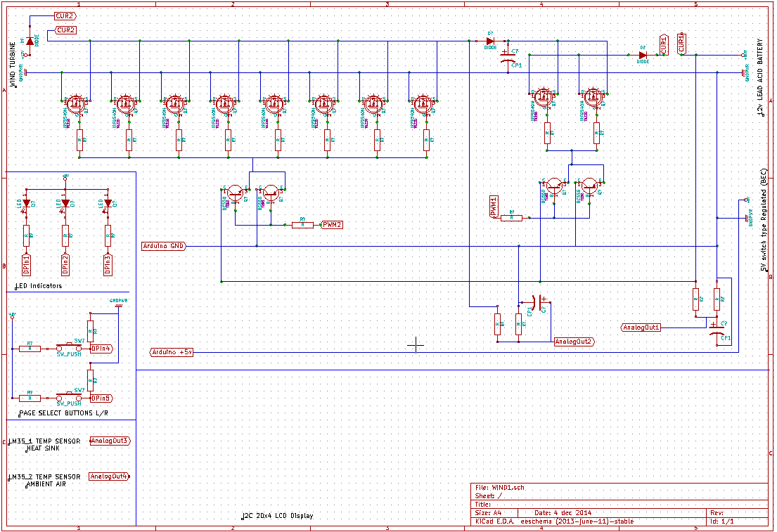
Task: Select the capacitor beside the AnalogOut1 label
Action: pos(717,331)
